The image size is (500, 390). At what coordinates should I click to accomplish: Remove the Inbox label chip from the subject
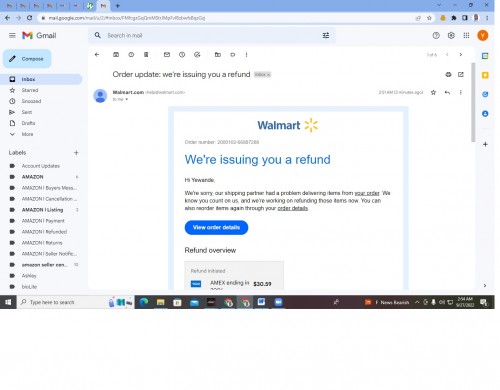269,75
